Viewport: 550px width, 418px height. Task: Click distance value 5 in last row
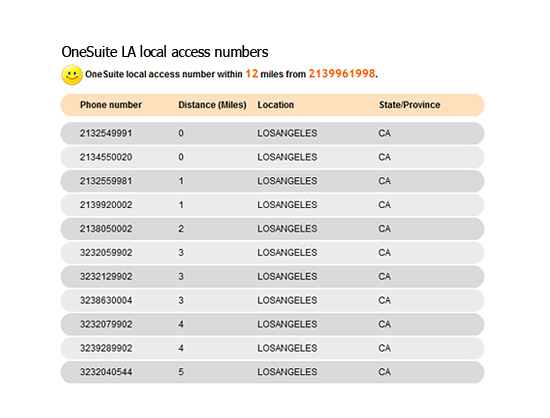coord(181,372)
